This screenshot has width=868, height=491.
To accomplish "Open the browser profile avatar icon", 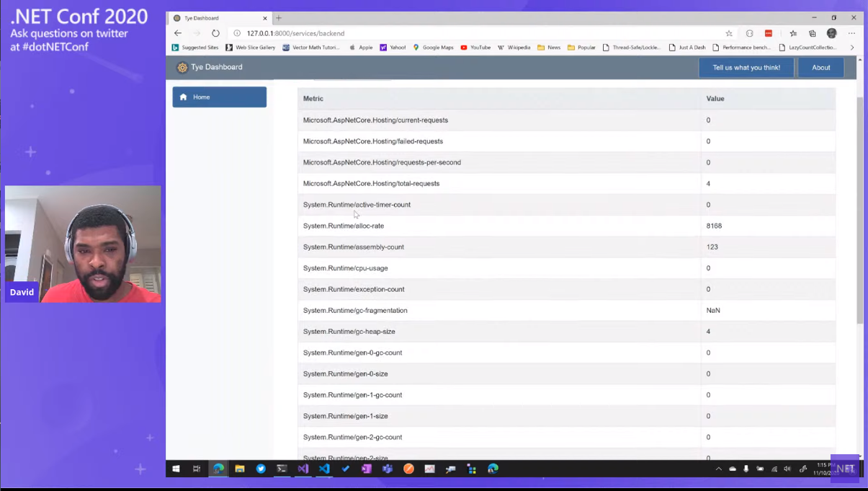I will point(832,33).
